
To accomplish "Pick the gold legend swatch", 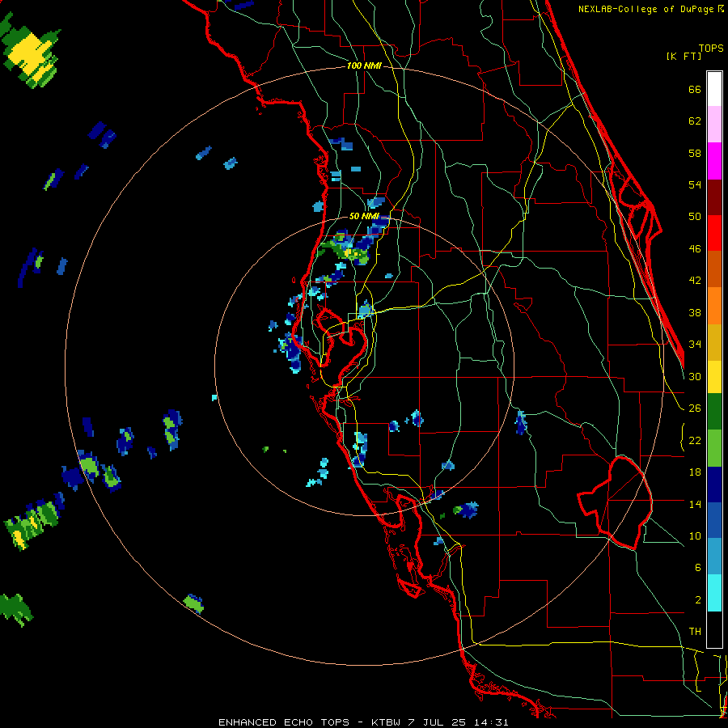I will pos(714,342).
